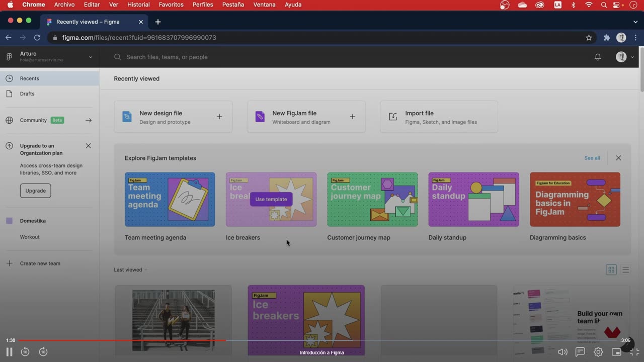
Task: Open the Workout project
Action: click(x=30, y=237)
